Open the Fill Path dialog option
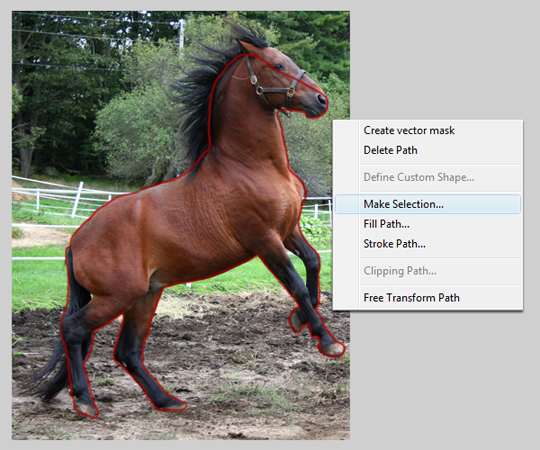Viewport: 540px width, 450px height. (x=386, y=224)
